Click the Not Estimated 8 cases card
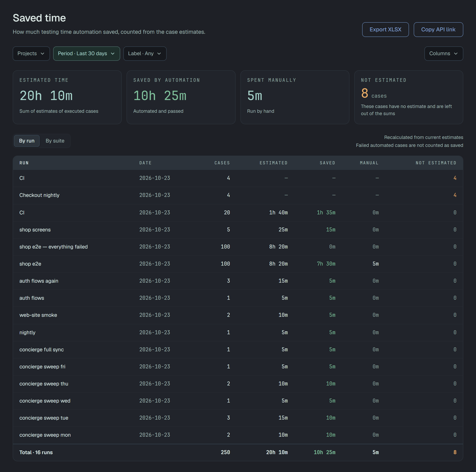 409,97
